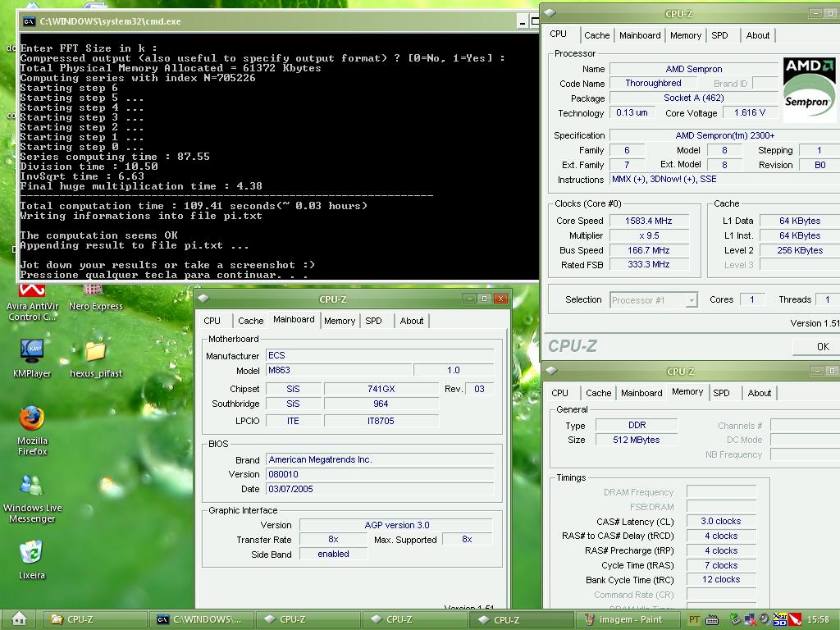
Task: Click the home Start button on the taskbar
Action: click(20, 619)
